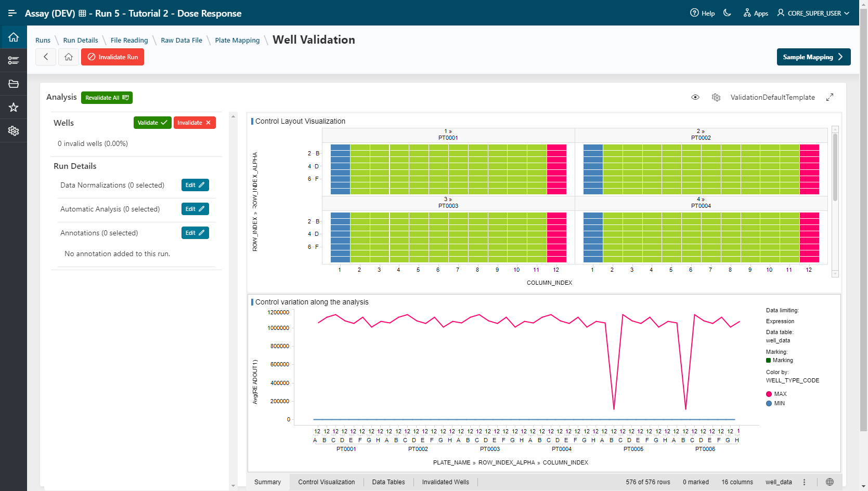Click a pink MAX well in plate PT0001
Viewport: 868px width, 491px height.
click(x=556, y=166)
